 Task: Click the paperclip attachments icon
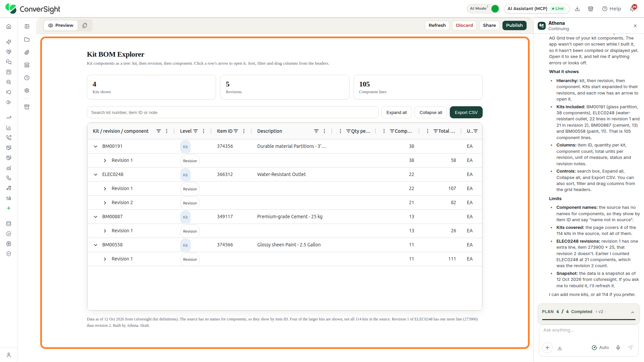pyautogui.click(x=27, y=52)
